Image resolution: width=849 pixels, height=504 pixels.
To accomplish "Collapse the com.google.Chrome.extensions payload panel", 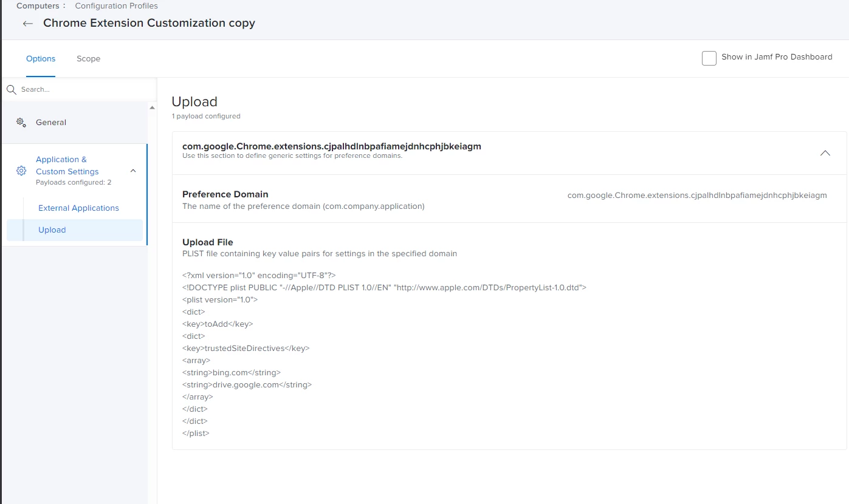I will click(825, 153).
